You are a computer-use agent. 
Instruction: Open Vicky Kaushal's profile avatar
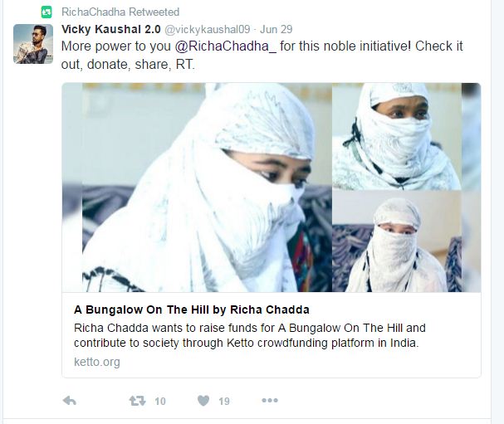33,44
